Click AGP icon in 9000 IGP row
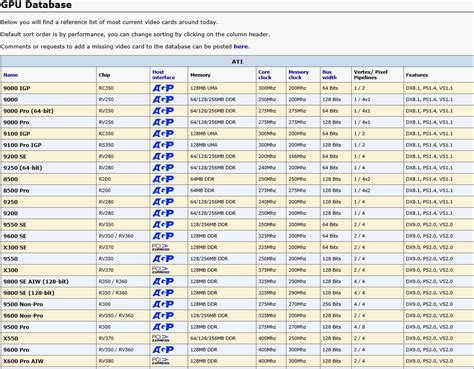 click(x=163, y=88)
